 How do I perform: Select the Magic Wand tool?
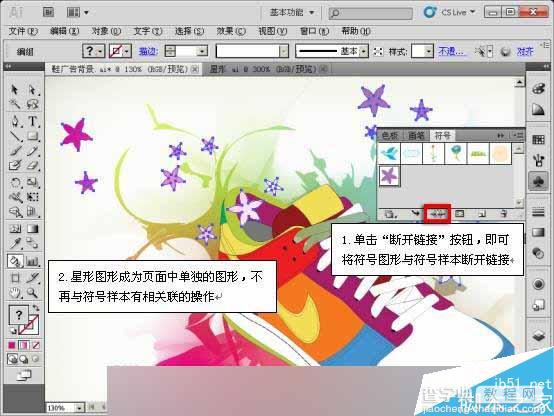[14, 104]
